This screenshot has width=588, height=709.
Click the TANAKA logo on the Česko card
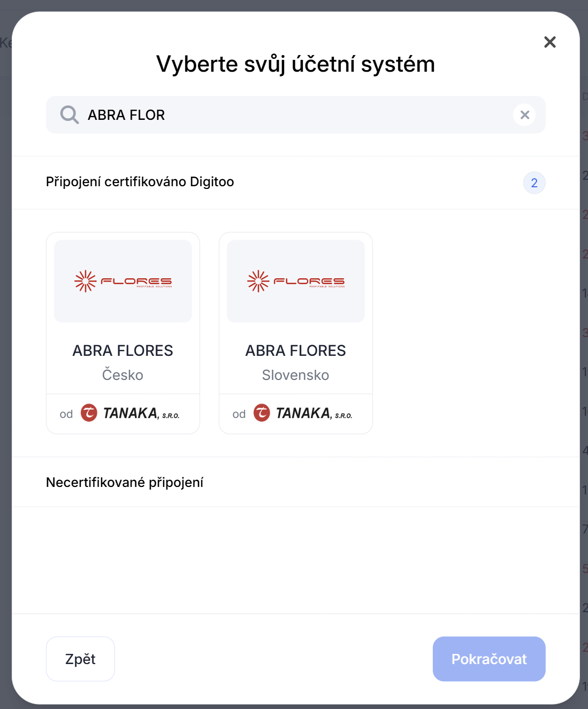pos(131,413)
